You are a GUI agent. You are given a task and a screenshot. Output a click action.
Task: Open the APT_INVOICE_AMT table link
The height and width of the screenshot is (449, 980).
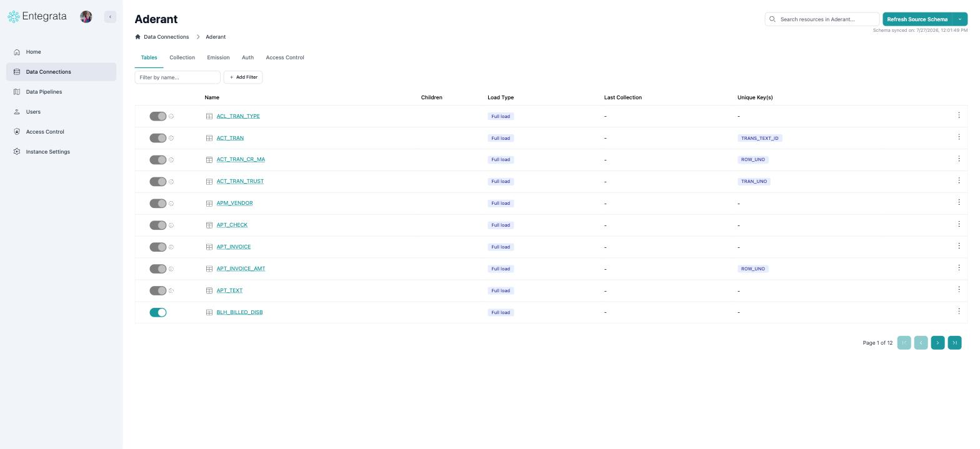click(241, 269)
